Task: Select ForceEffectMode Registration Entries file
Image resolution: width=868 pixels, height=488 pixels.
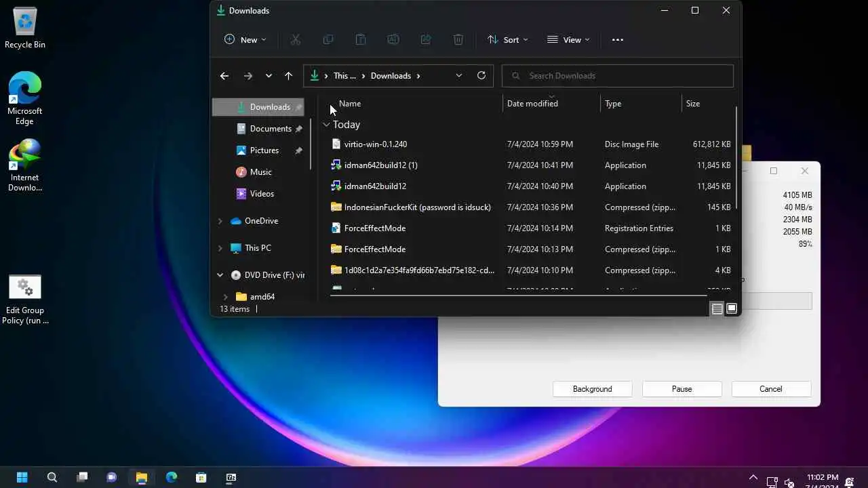Action: [530, 228]
